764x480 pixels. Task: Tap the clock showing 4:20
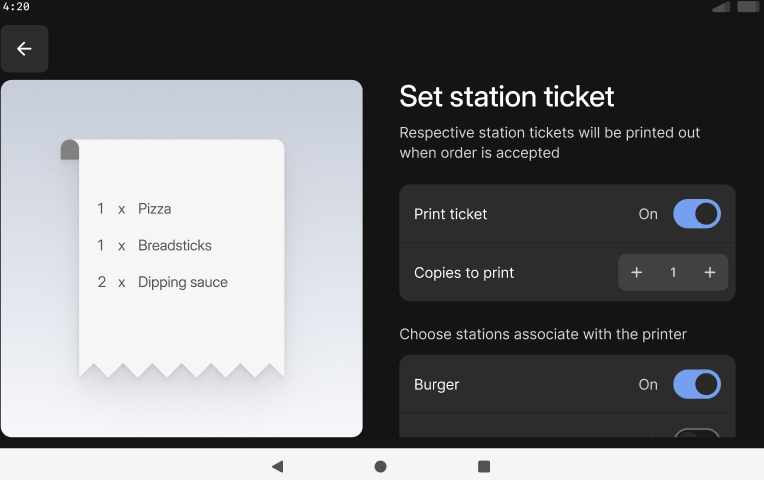coord(16,6)
